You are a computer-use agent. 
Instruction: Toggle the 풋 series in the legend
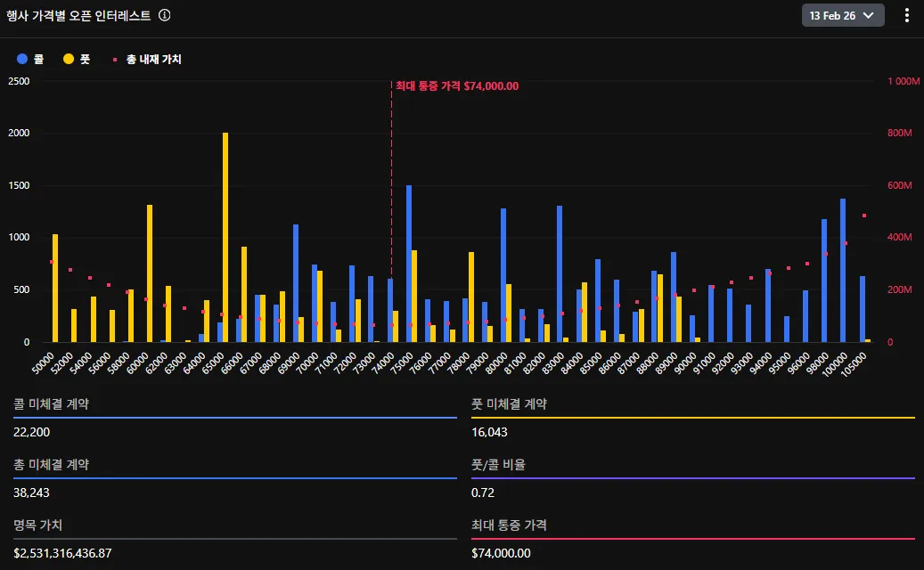78,60
